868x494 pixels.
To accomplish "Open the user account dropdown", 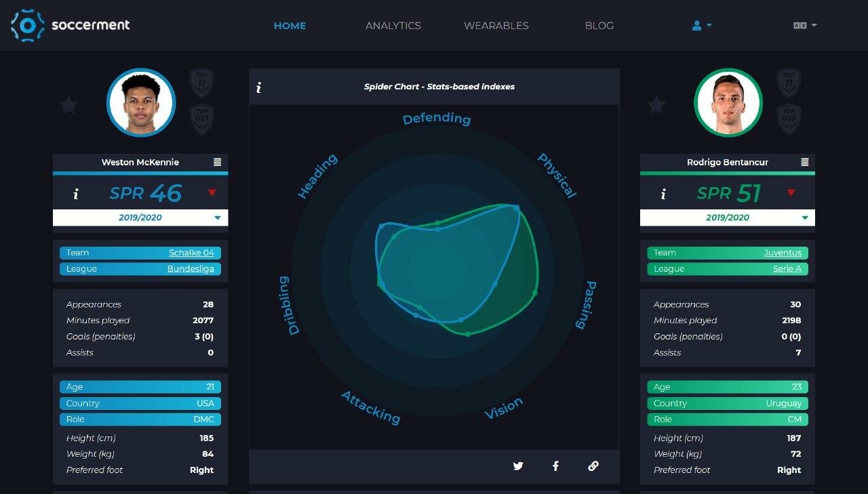I will click(x=702, y=26).
